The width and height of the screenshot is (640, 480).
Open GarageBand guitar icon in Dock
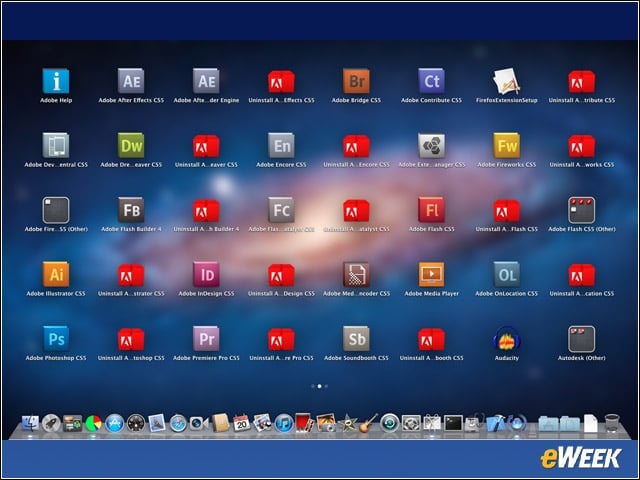(x=368, y=424)
